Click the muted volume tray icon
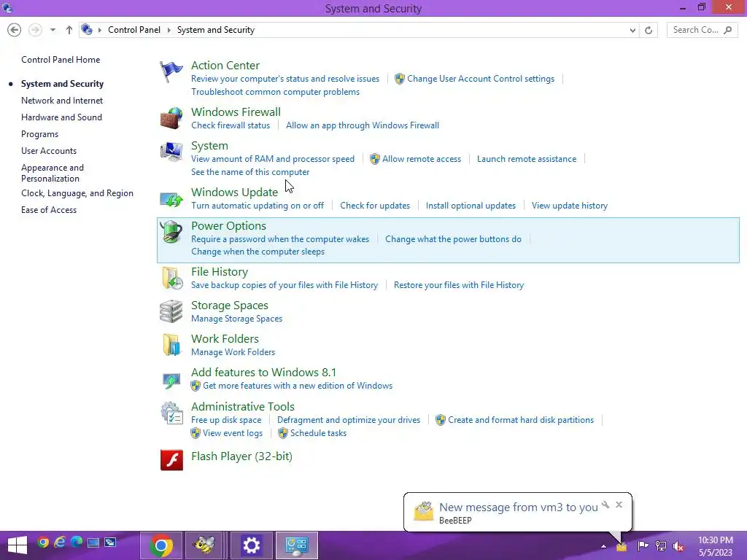The height and width of the screenshot is (560, 747). pyautogui.click(x=678, y=545)
